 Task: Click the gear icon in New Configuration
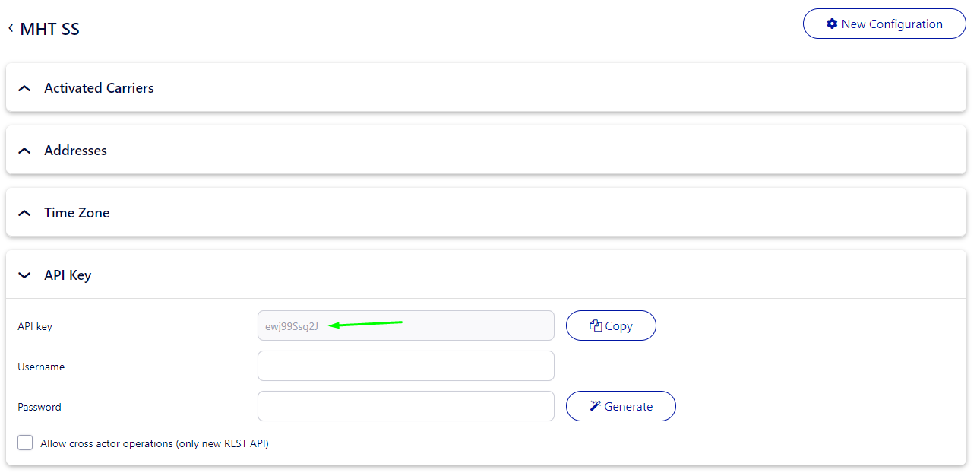coord(832,24)
